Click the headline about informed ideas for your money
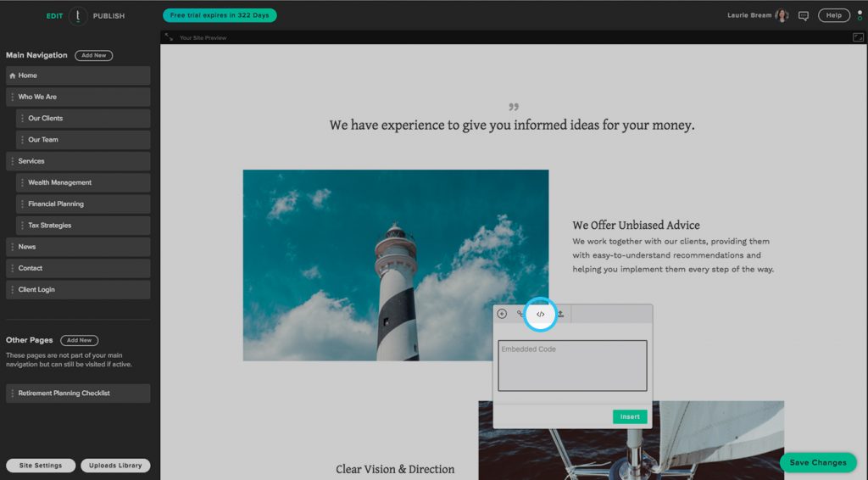This screenshot has height=480, width=868. point(512,126)
